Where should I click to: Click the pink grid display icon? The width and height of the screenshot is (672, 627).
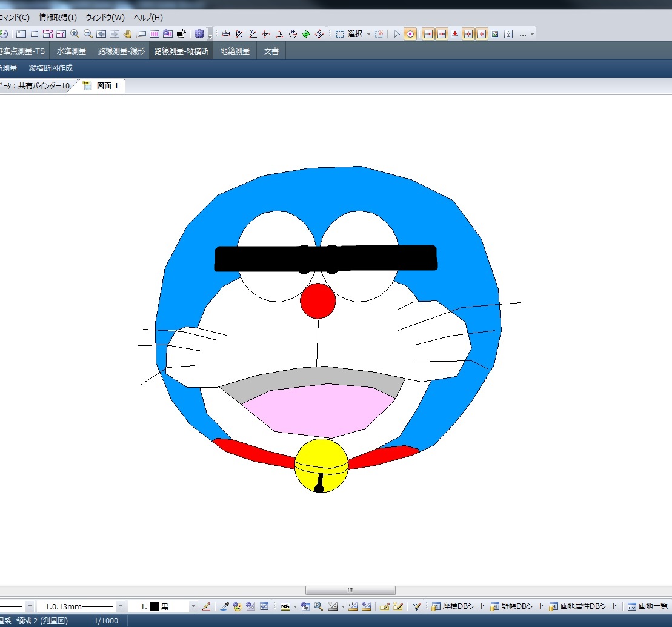pyautogui.click(x=155, y=34)
